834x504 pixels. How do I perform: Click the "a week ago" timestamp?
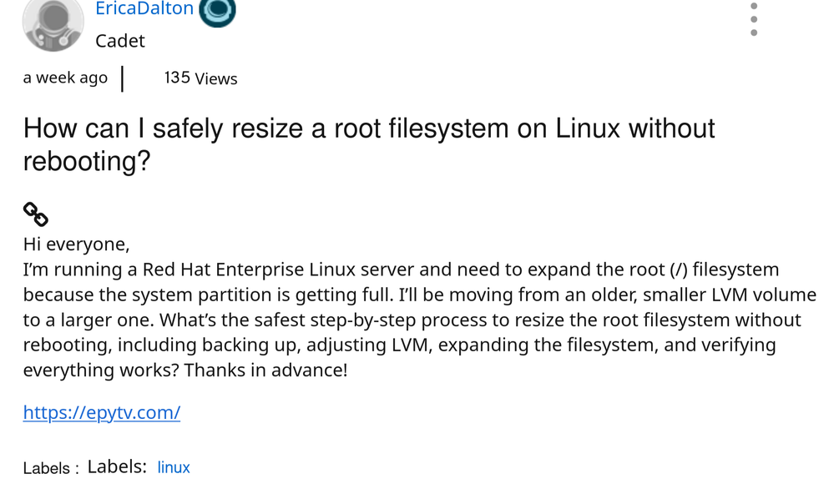pos(65,78)
